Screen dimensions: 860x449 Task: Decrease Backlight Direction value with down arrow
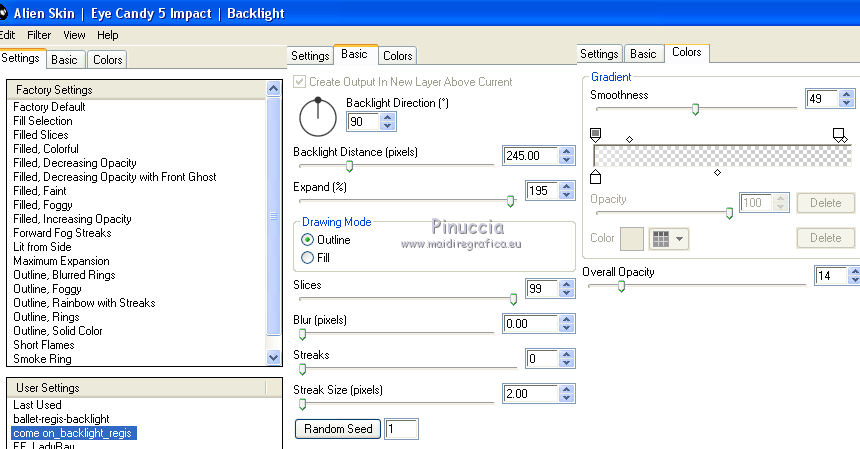pos(388,126)
